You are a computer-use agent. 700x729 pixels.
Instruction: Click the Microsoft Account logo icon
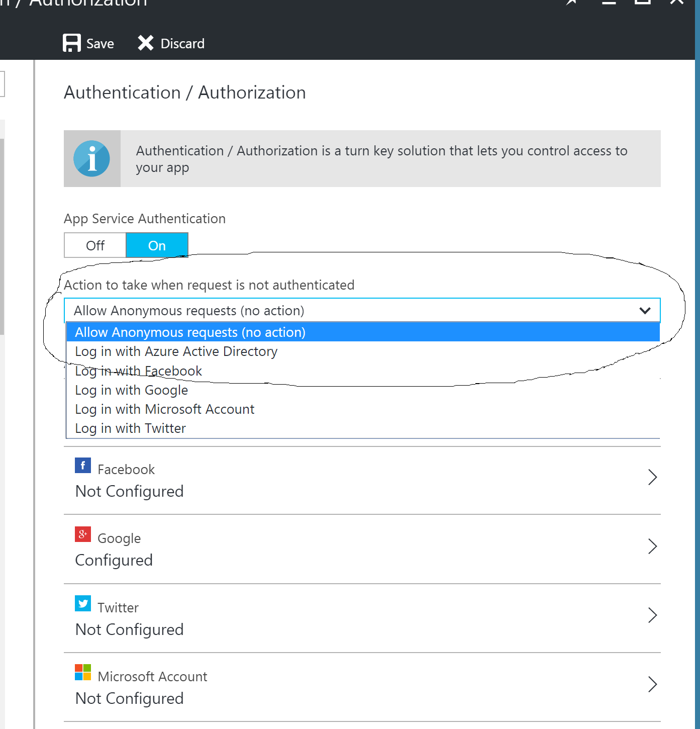tap(83, 672)
